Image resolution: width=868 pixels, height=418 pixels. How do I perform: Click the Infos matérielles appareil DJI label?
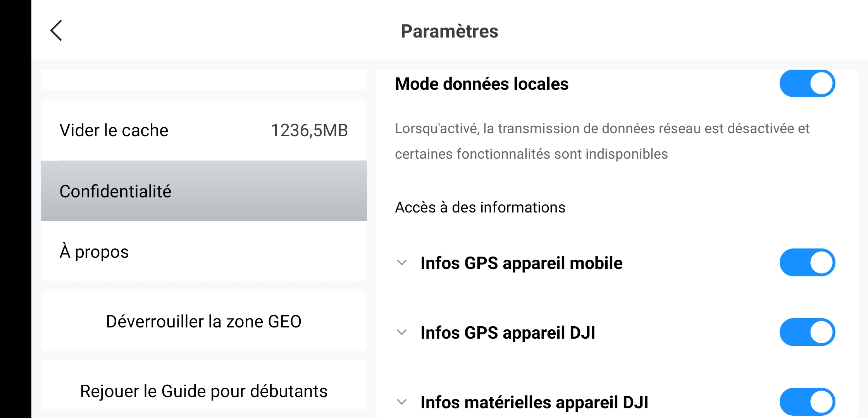pos(534,402)
